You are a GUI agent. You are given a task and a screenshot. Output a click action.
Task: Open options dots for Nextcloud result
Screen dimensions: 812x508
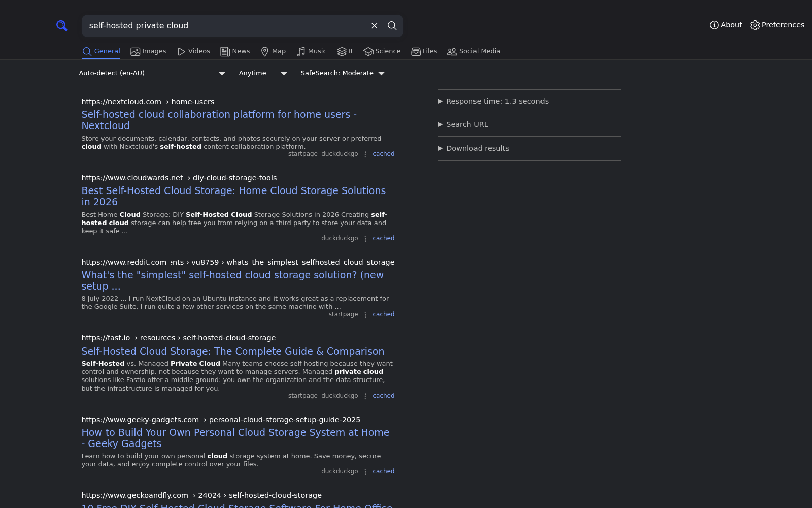click(x=365, y=154)
